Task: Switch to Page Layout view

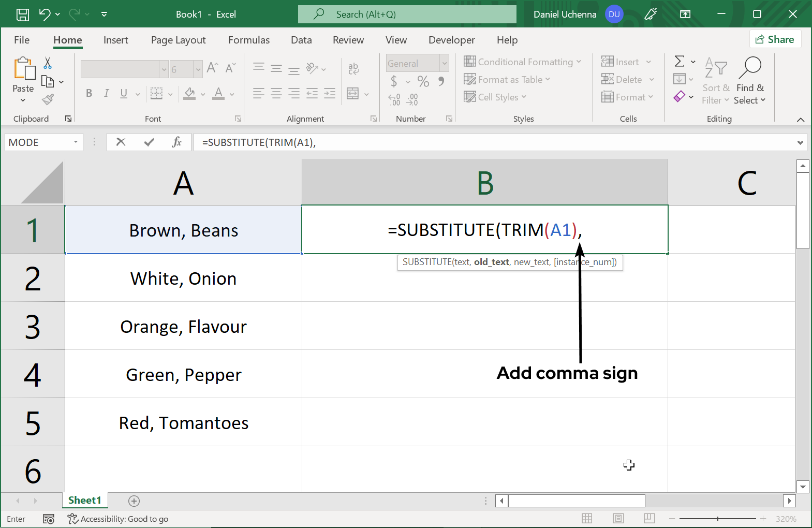Action: (x=618, y=519)
